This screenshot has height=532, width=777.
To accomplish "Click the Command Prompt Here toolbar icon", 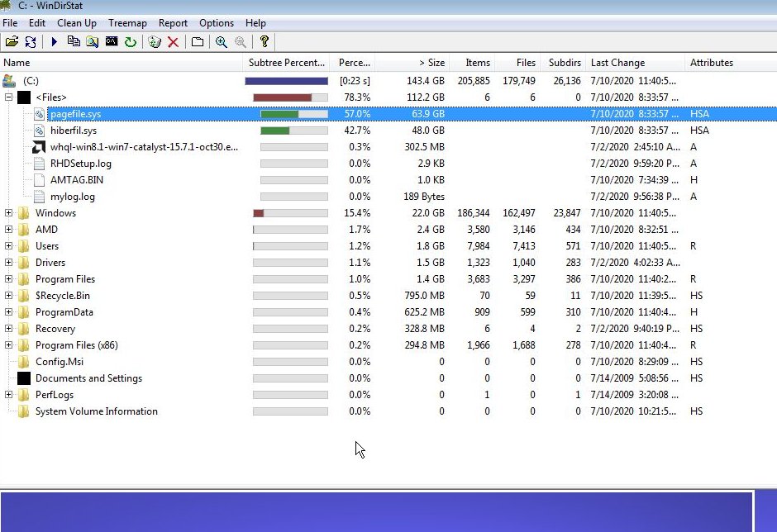I will (x=112, y=41).
